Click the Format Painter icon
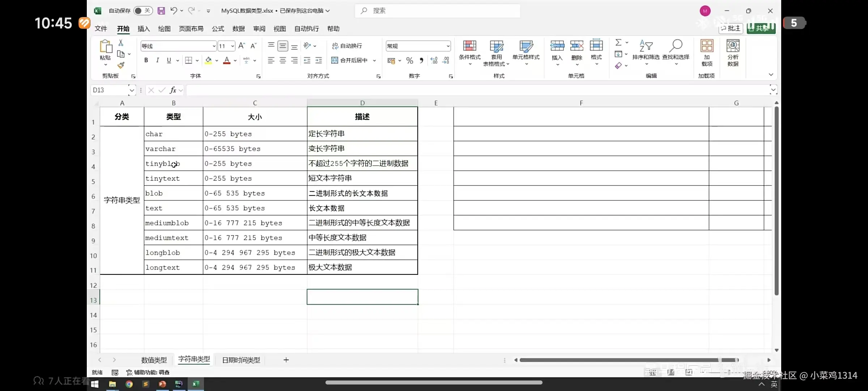Viewport: 868px width, 391px height. [x=121, y=66]
